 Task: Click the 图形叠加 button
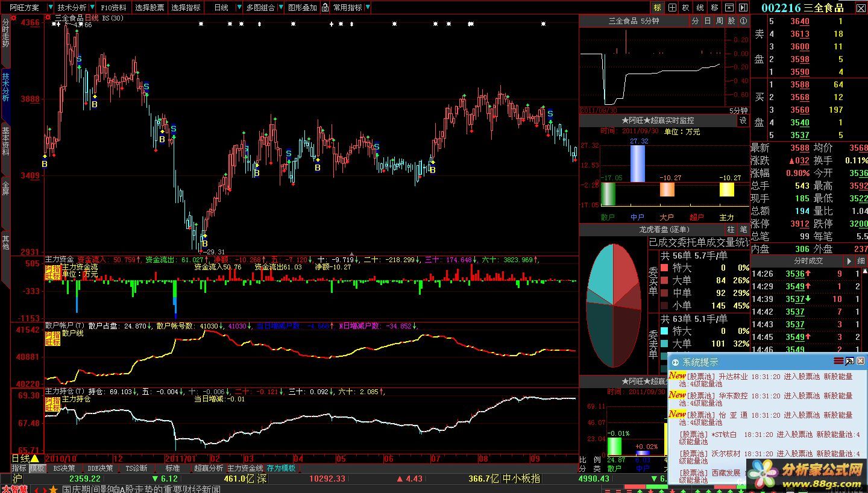pyautogui.click(x=302, y=8)
